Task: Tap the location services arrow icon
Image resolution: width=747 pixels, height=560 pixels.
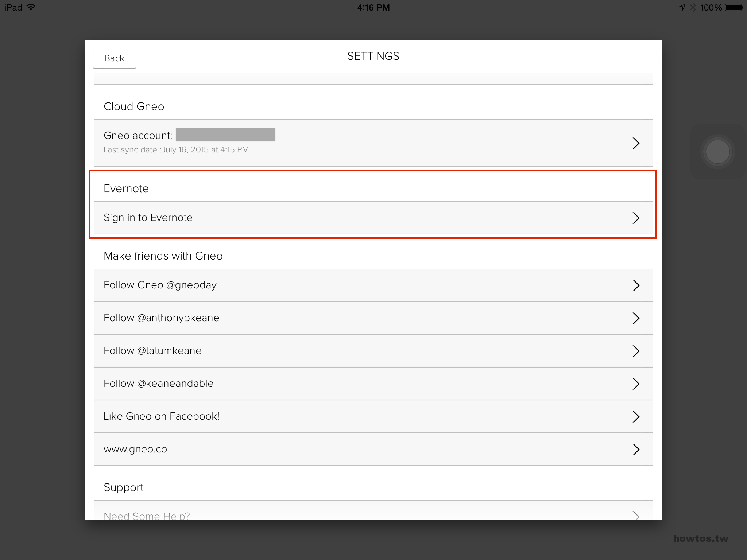Action: pyautogui.click(x=681, y=7)
